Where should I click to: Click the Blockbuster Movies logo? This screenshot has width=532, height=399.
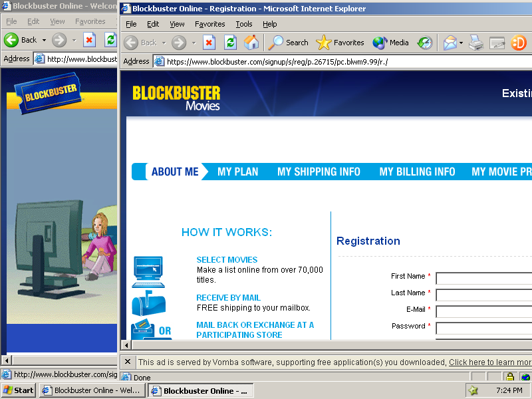(176, 98)
